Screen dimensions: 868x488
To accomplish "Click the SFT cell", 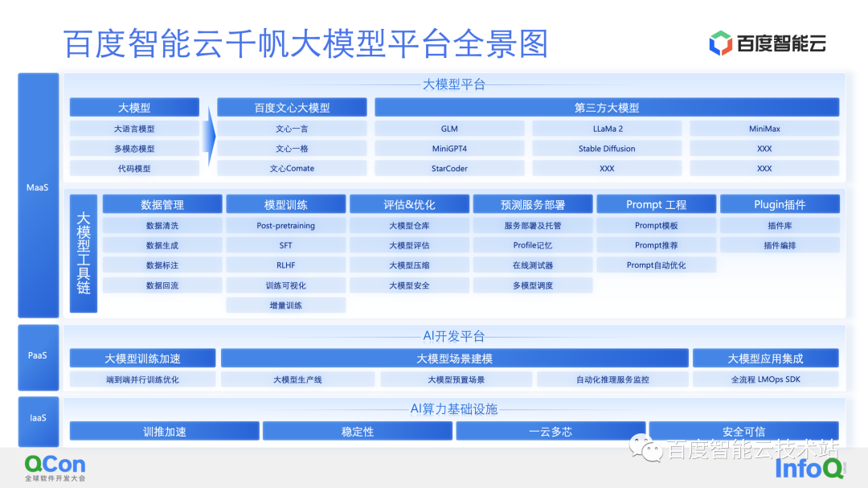I will (285, 245).
